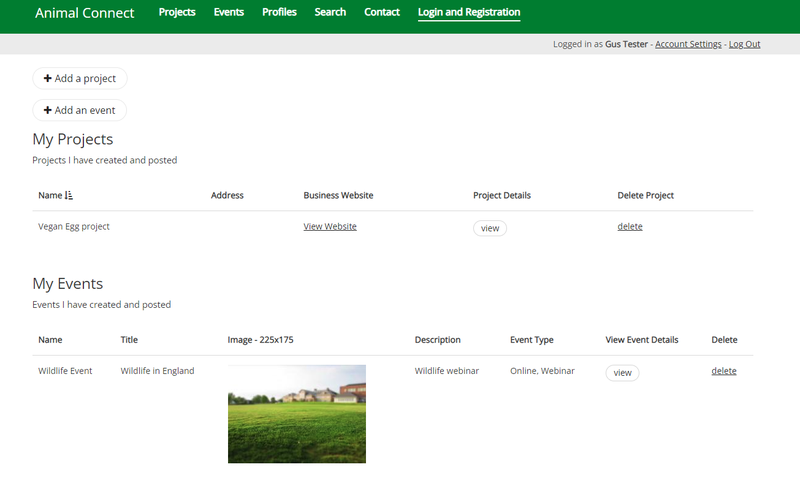This screenshot has height=478, width=800.
Task: Click the Animal Connect site title
Action: click(x=85, y=13)
